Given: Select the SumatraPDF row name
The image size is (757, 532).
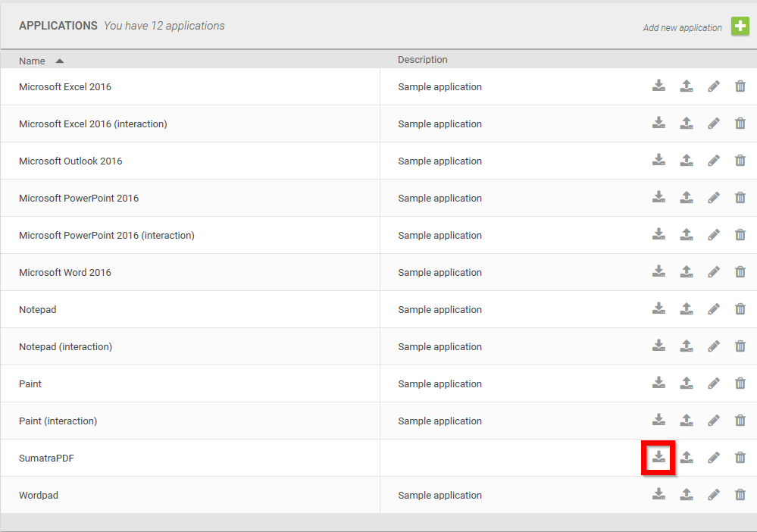Looking at the screenshot, I should 46,458.
